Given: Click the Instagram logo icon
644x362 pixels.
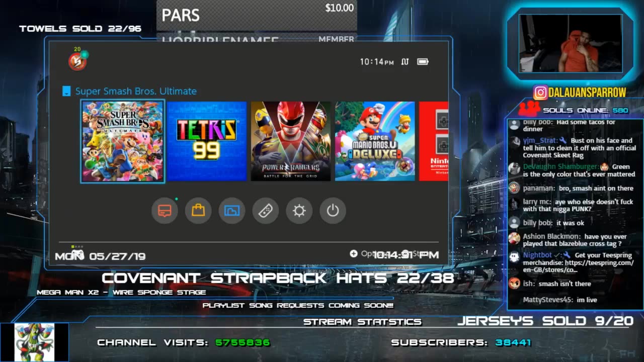Looking at the screenshot, I should coord(540,93).
